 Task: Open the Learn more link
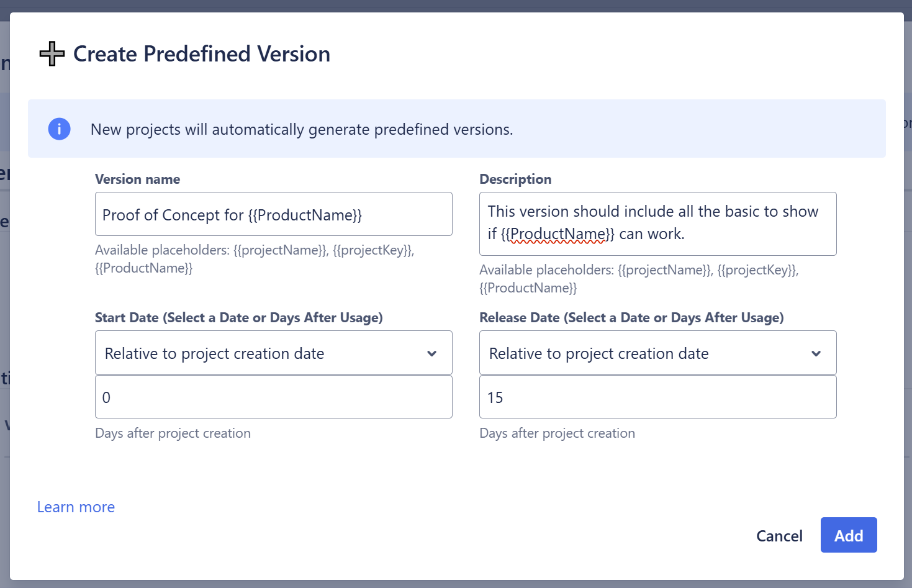(x=75, y=507)
